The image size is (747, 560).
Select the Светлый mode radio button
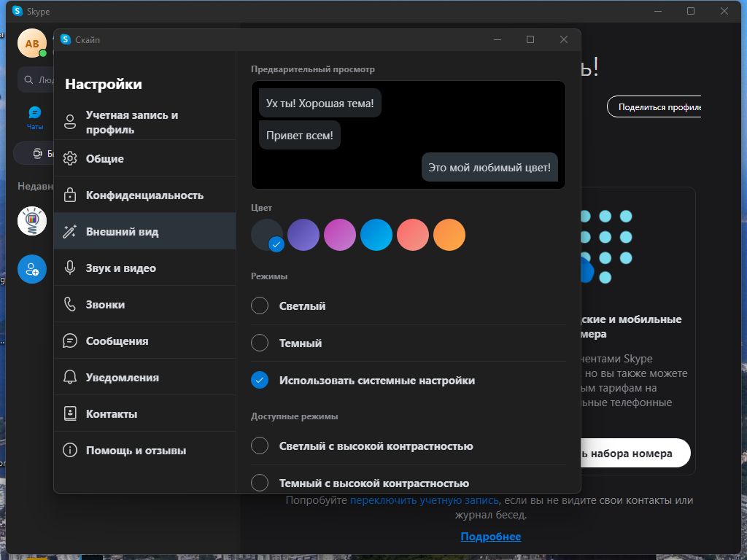[260, 306]
